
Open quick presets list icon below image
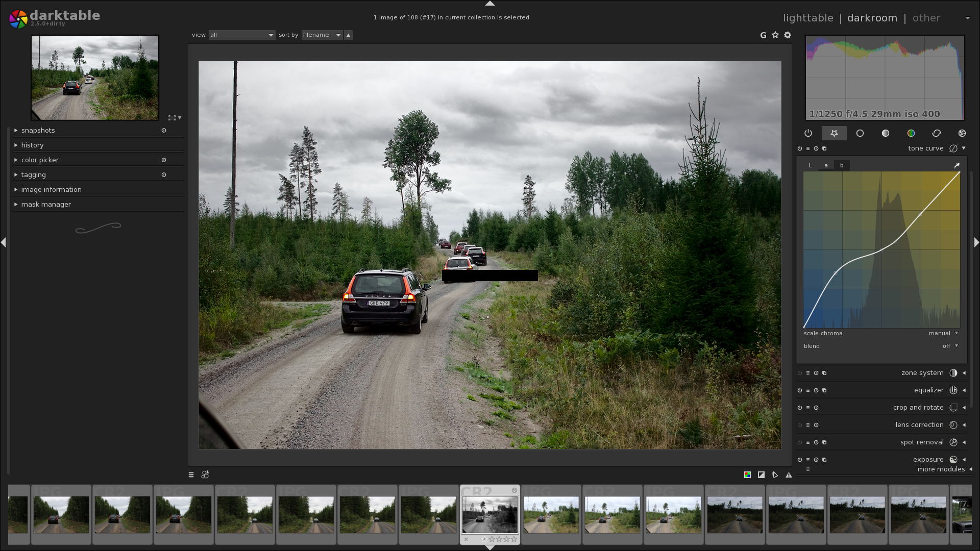coord(191,475)
